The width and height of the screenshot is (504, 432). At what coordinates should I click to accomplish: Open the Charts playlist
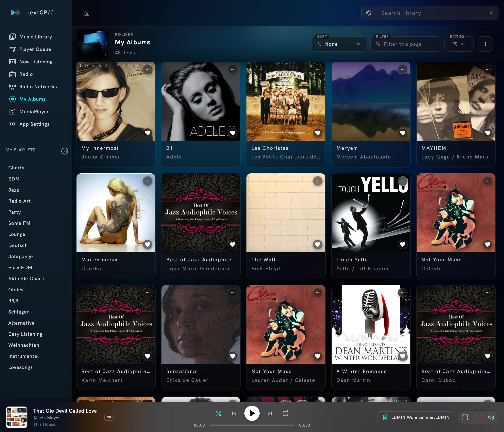[16, 168]
